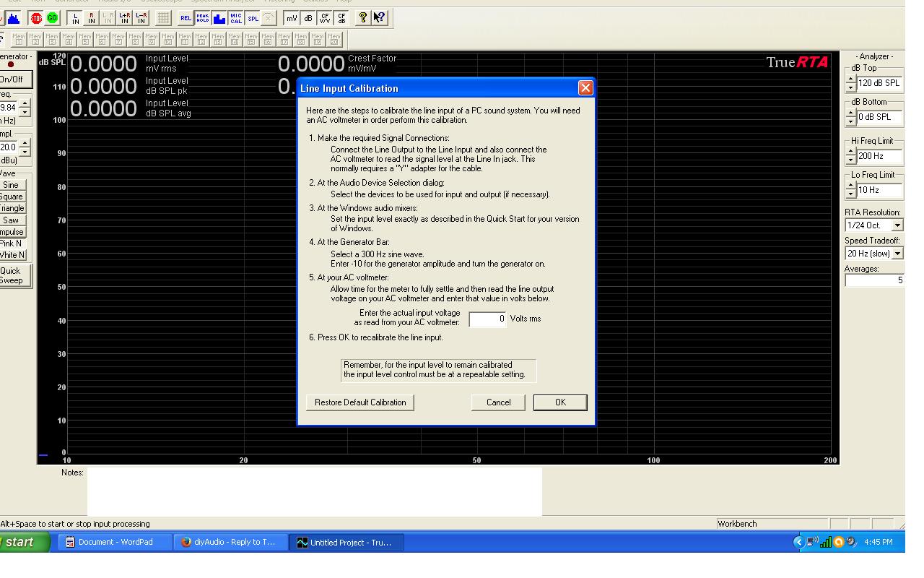Screen dimensions: 924x578
Task: Open MIC CAL microphone calibration
Action: click(x=236, y=18)
